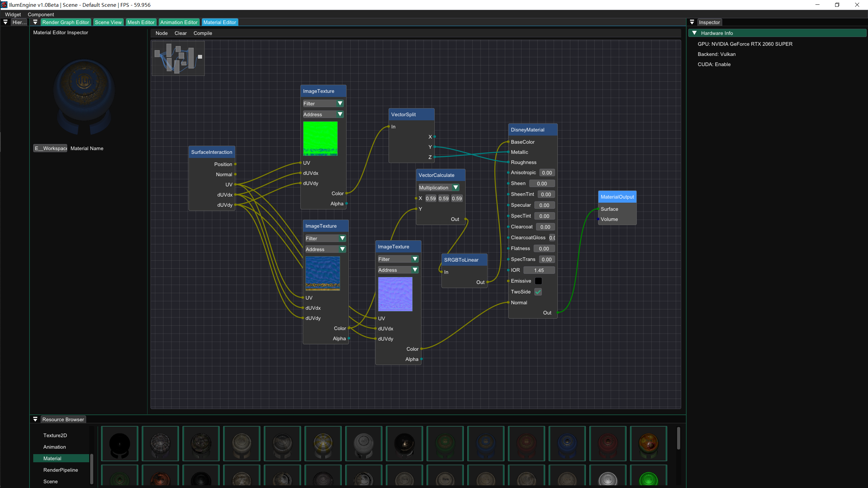
Task: Select Texture2D in Resource Browser list
Action: tap(55, 435)
